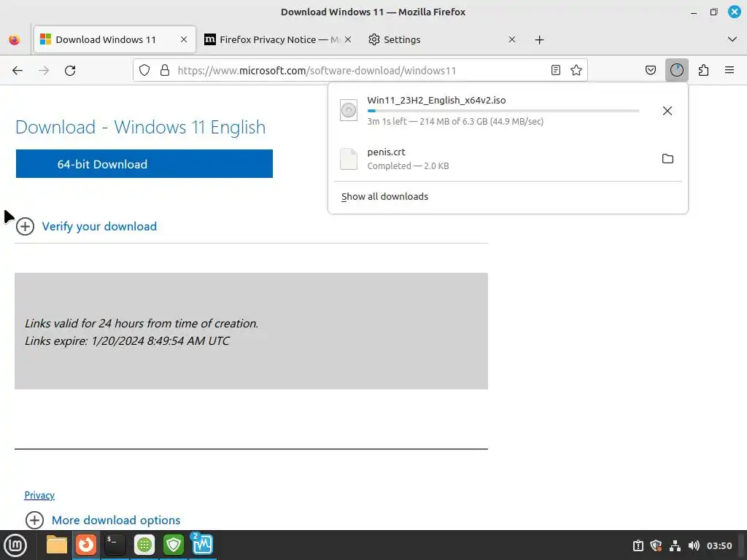Launch Terminal from taskbar
The image size is (747, 560).
coord(115,545)
